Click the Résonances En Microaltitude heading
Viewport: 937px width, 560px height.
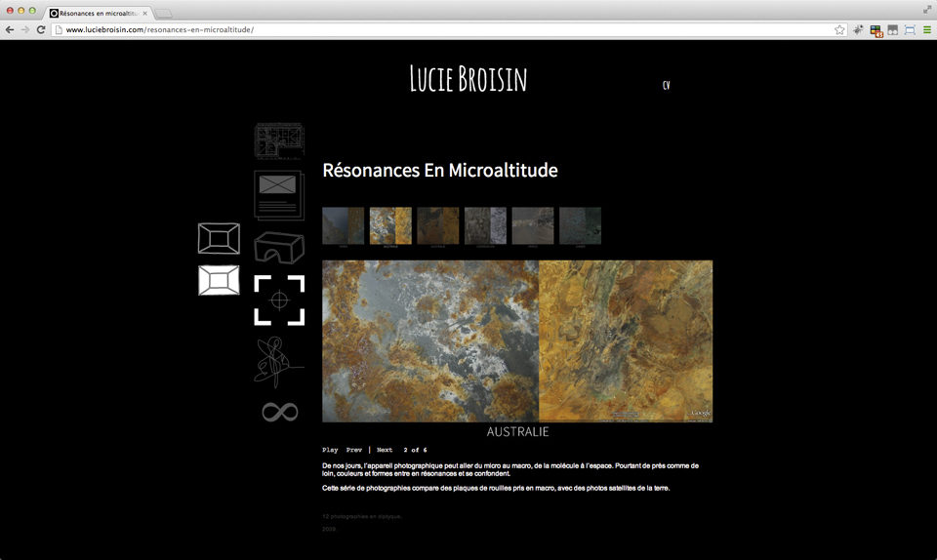(x=440, y=170)
